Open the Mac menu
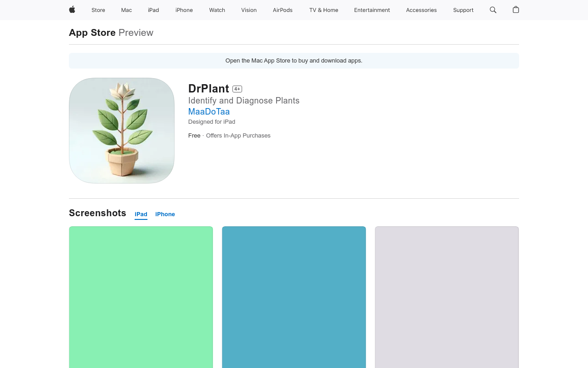The width and height of the screenshot is (588, 368). [x=126, y=10]
